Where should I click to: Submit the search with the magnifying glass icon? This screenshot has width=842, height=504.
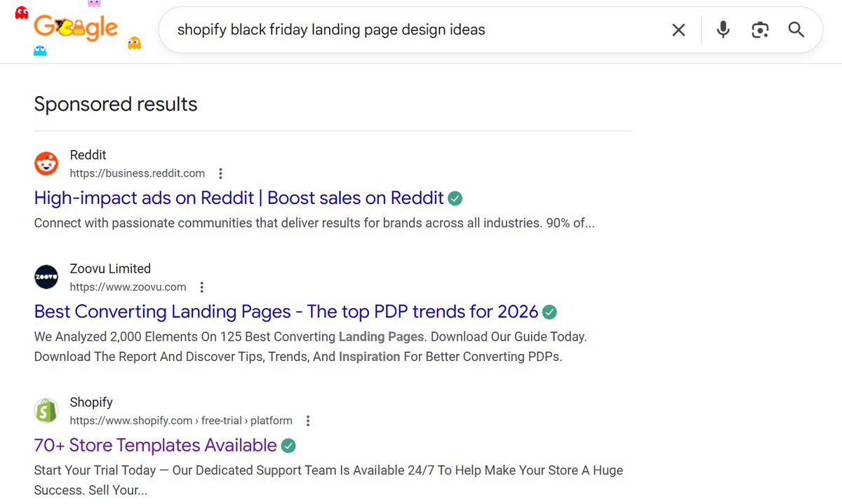(x=796, y=29)
